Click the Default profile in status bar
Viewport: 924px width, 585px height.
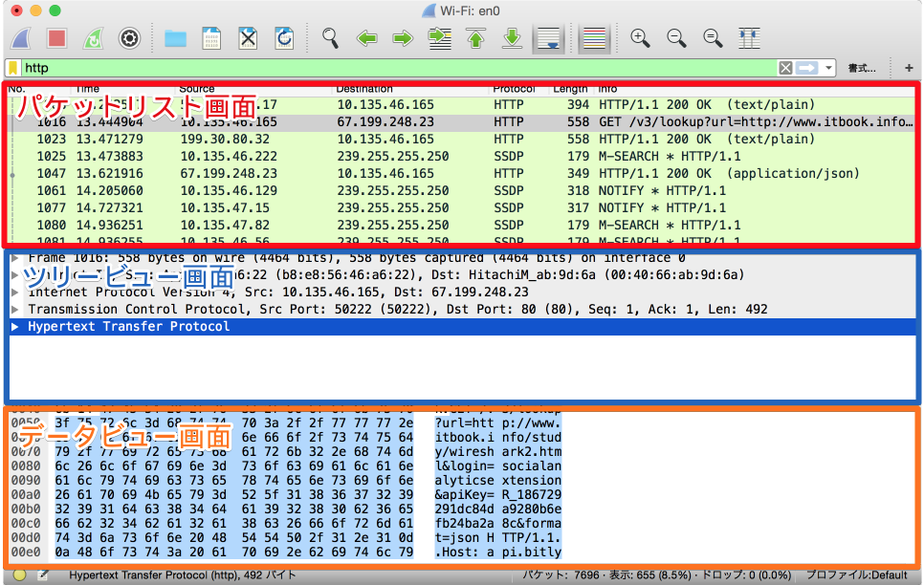[x=856, y=575]
